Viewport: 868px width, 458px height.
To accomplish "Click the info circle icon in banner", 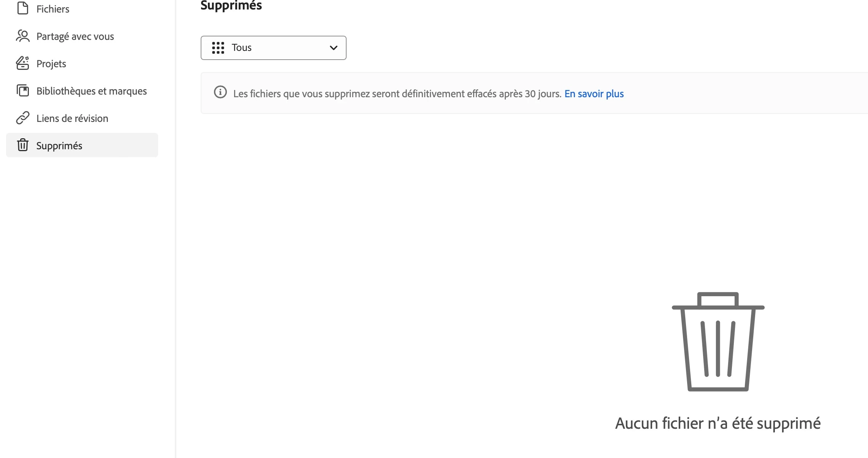I will click(x=220, y=92).
